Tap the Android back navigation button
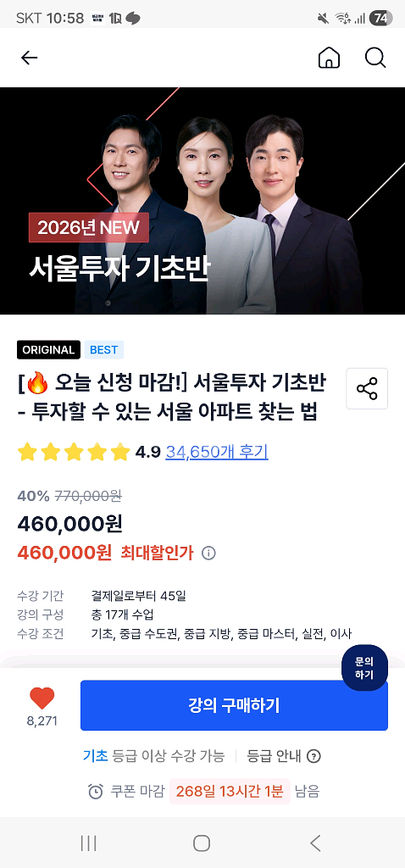 pos(315,843)
